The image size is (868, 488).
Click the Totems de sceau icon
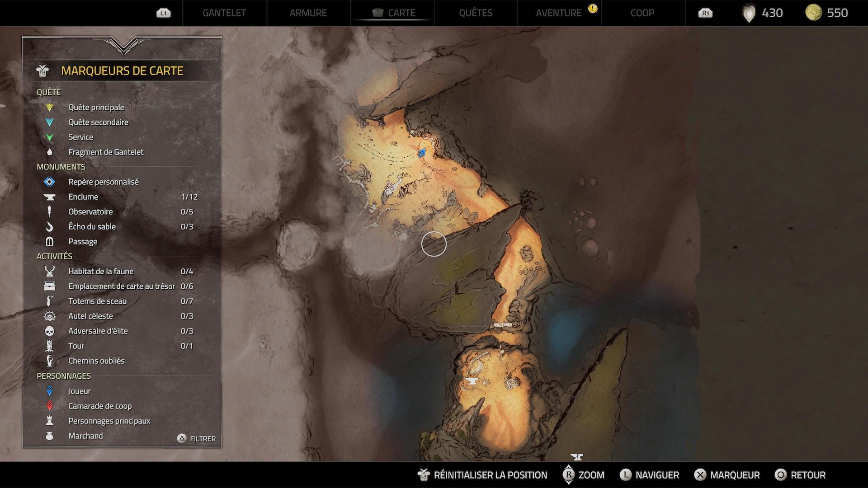tap(50, 301)
